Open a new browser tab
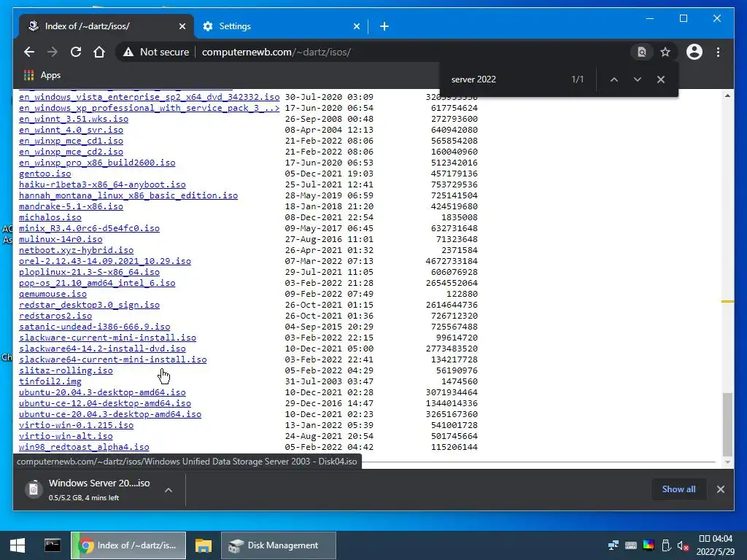This screenshot has width=747, height=560. point(384,26)
